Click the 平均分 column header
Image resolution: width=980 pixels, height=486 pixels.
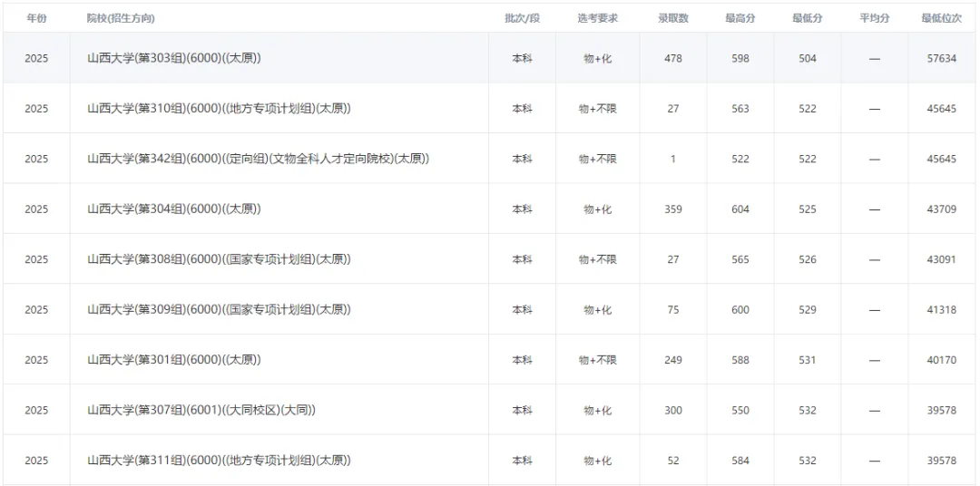point(875,19)
